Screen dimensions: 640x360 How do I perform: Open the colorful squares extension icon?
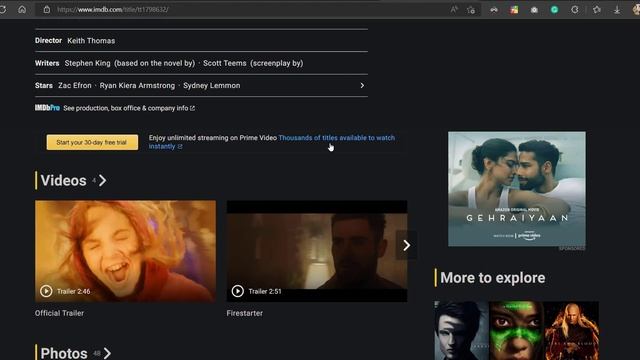coord(514,9)
